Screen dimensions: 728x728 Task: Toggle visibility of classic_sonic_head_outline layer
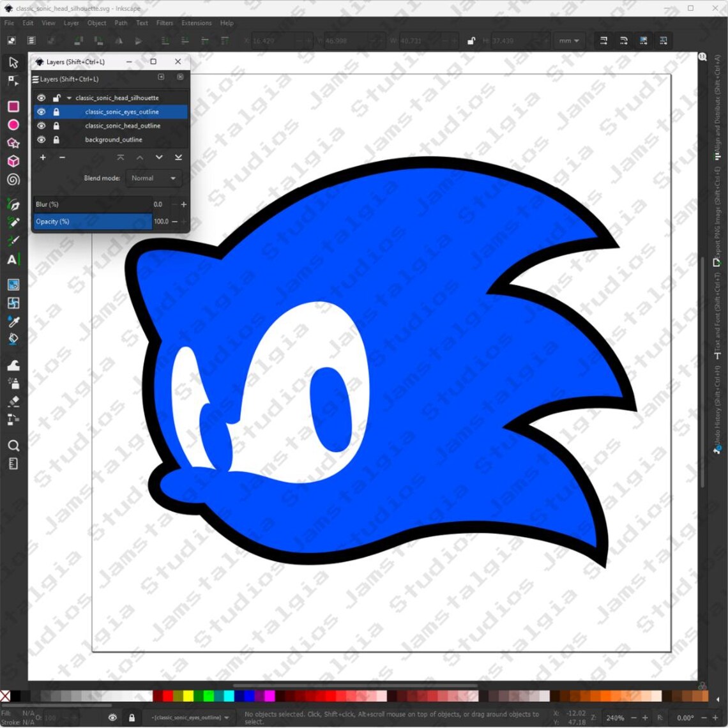41,125
